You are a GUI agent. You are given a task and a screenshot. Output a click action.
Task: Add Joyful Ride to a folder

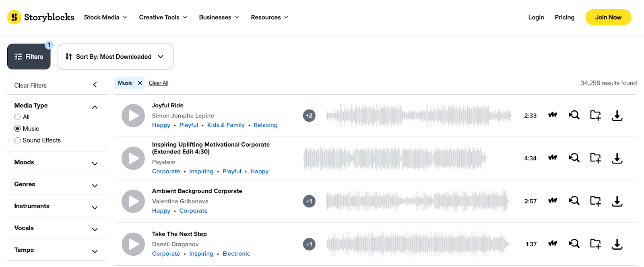click(x=595, y=116)
